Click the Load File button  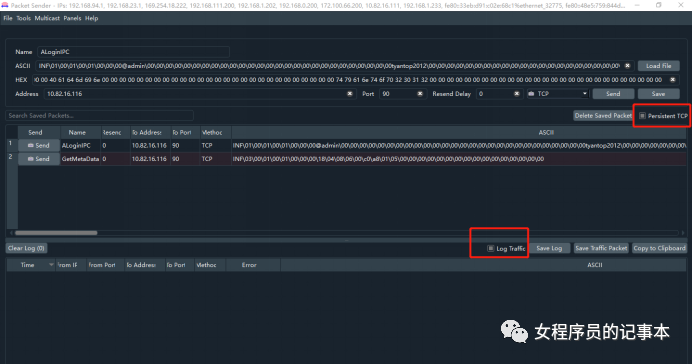coord(659,66)
